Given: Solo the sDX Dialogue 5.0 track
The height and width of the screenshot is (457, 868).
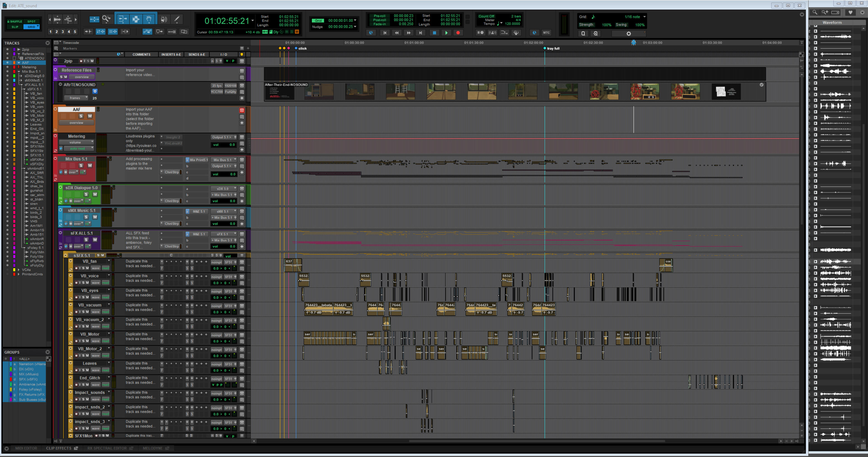Looking at the screenshot, I should click(86, 194).
